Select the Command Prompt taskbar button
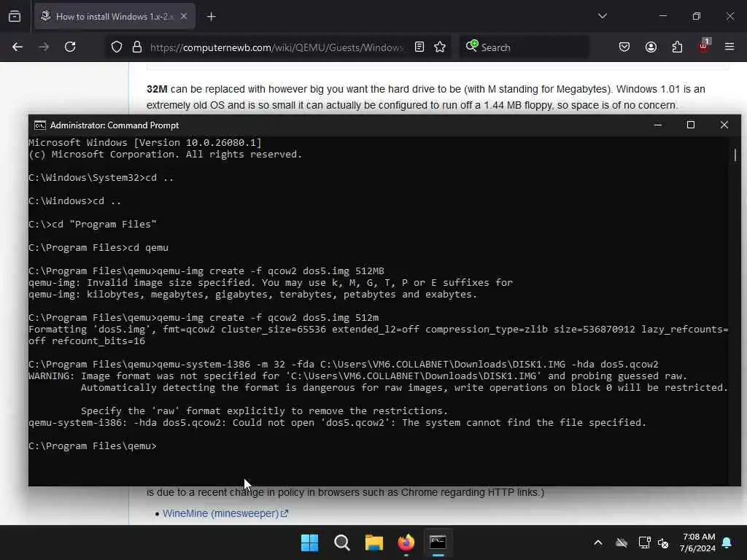The width and height of the screenshot is (747, 560). coord(438,542)
